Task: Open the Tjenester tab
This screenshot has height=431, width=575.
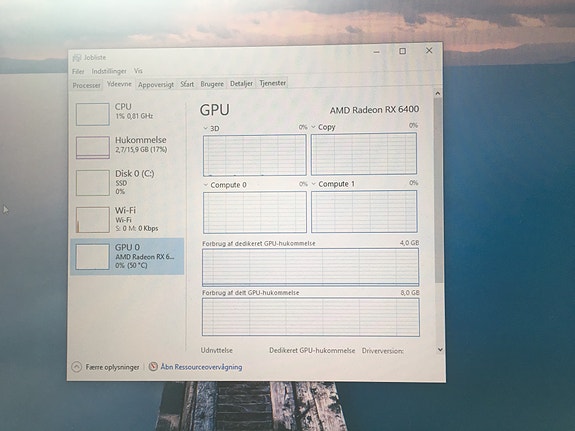Action: click(272, 83)
